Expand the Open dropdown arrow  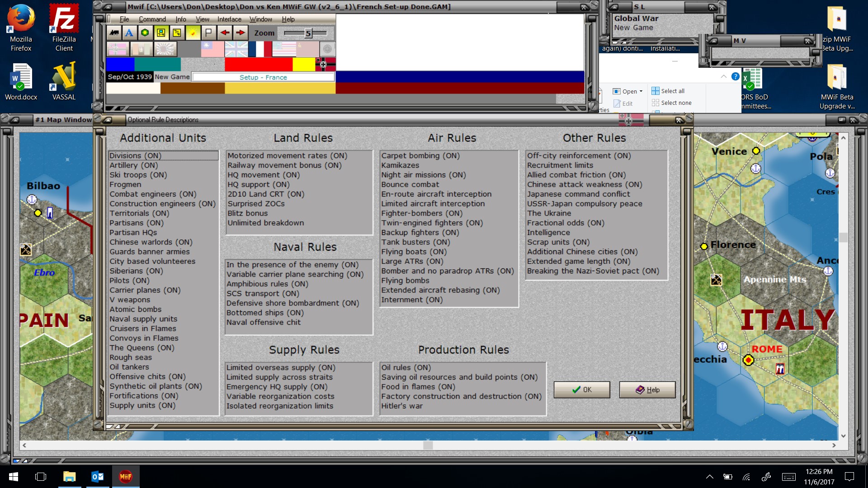(x=641, y=91)
